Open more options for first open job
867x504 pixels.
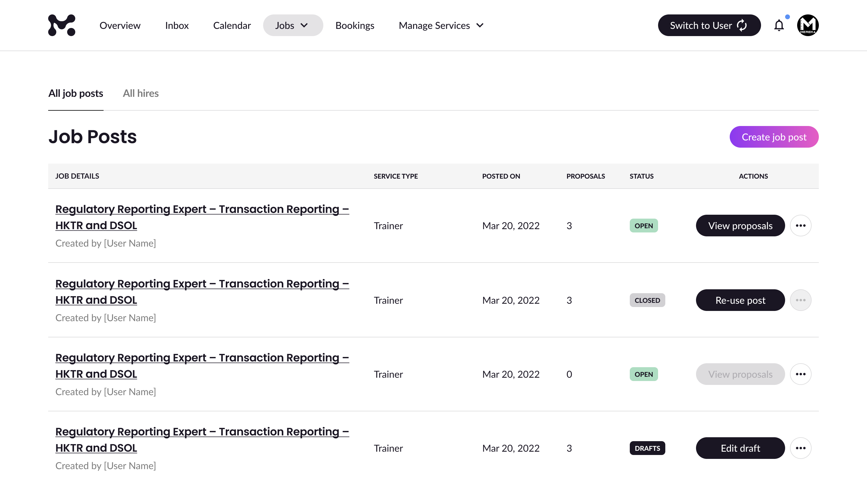tap(800, 226)
